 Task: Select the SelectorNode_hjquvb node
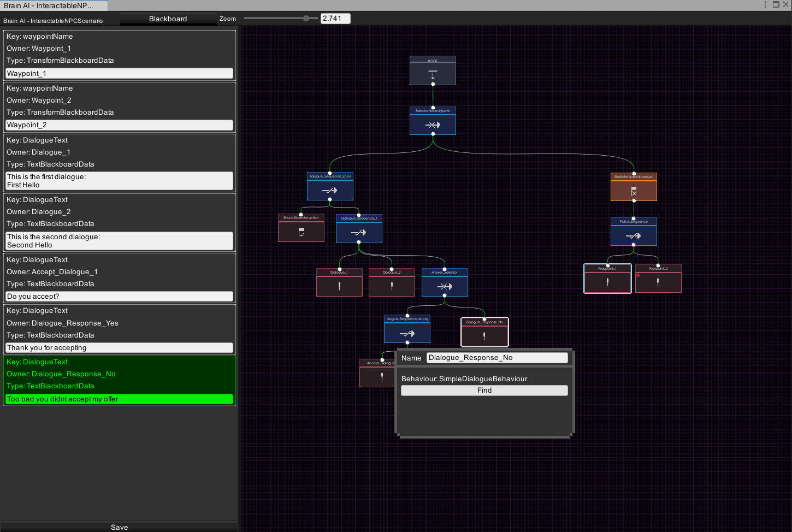(433, 121)
